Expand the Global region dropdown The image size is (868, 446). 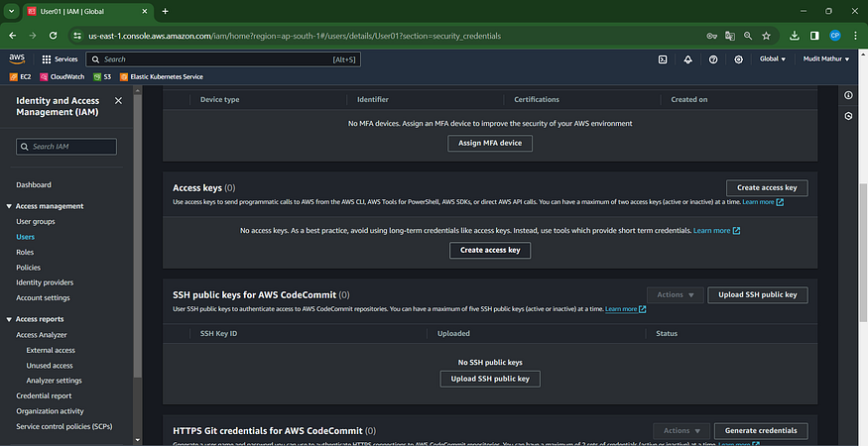[772, 59]
